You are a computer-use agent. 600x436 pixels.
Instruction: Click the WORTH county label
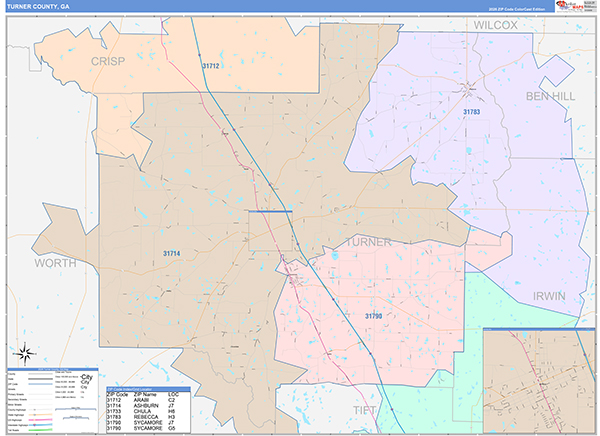point(55,263)
